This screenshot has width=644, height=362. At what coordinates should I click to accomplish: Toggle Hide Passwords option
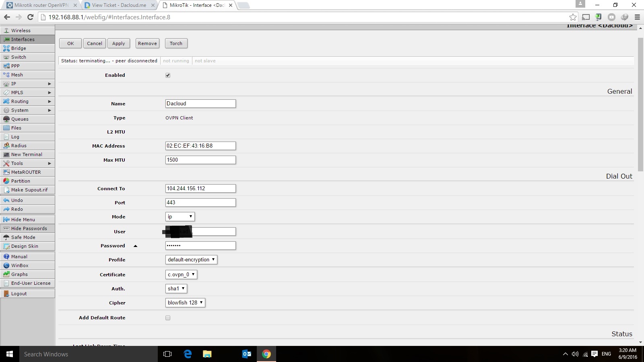coord(27,228)
